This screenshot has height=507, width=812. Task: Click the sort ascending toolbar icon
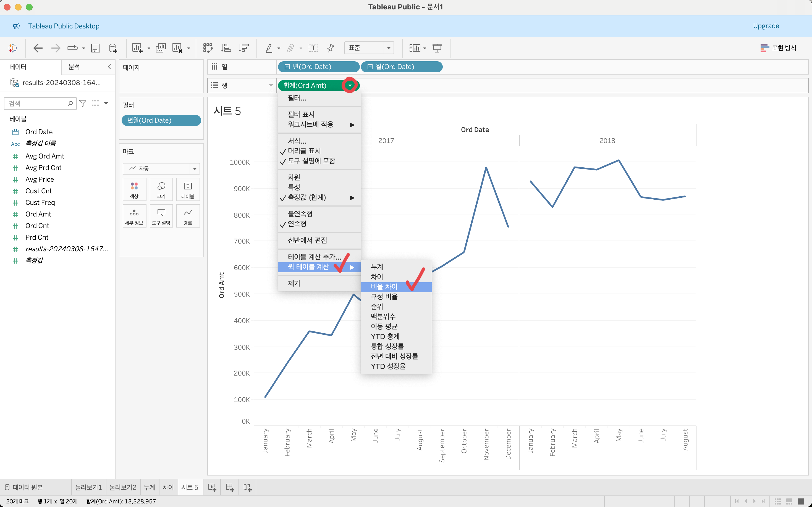click(226, 48)
